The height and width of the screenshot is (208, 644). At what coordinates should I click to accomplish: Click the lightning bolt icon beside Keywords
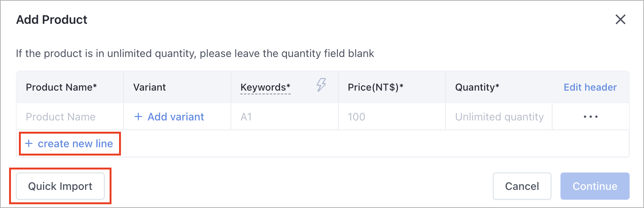click(321, 85)
